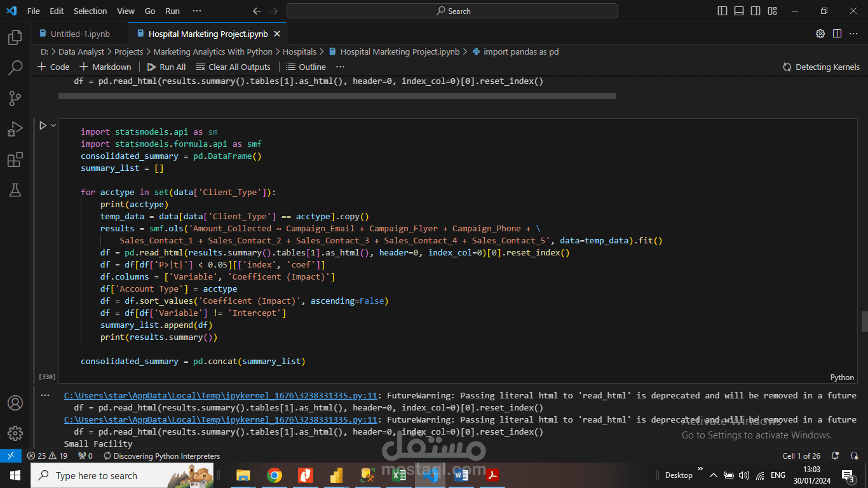Screen dimensions: 868x488
Task: Add a new Markdown cell
Action: pyautogui.click(x=105, y=67)
